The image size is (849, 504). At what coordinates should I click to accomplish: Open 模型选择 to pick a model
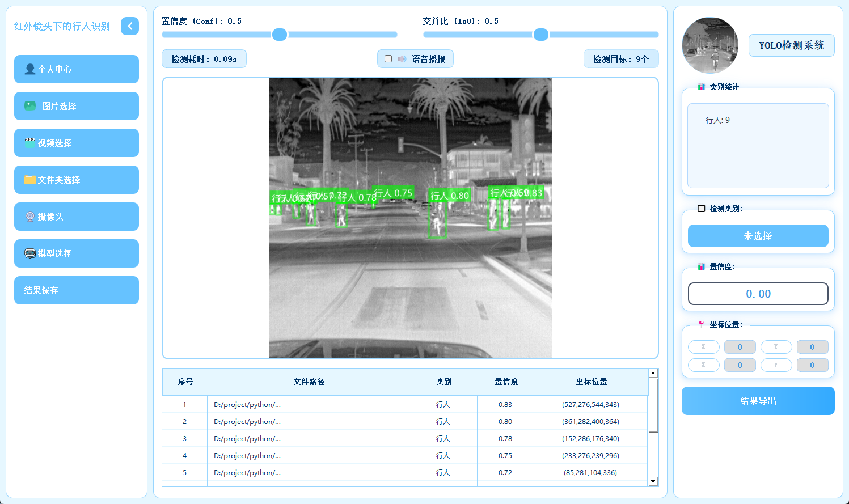pos(77,253)
